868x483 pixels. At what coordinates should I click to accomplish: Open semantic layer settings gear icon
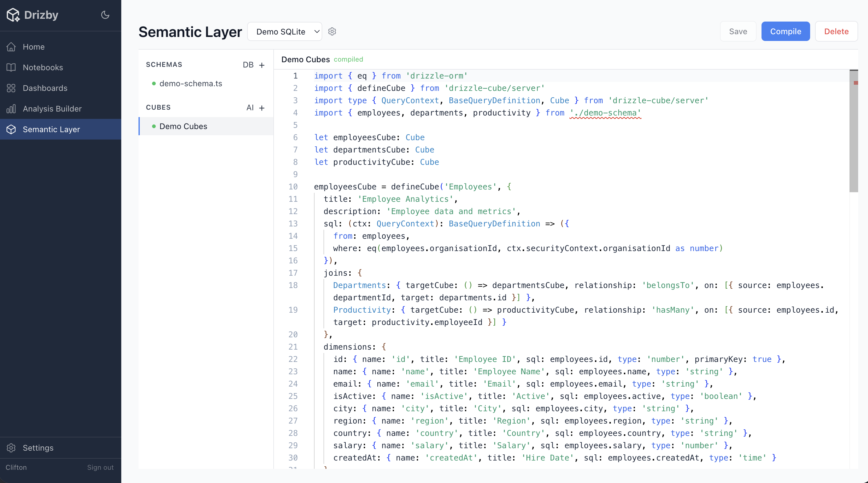coord(332,31)
